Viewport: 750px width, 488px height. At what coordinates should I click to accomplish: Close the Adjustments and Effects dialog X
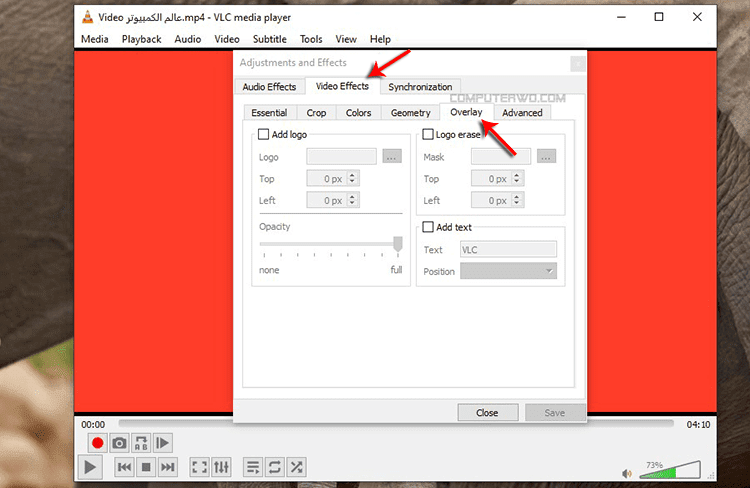point(578,63)
